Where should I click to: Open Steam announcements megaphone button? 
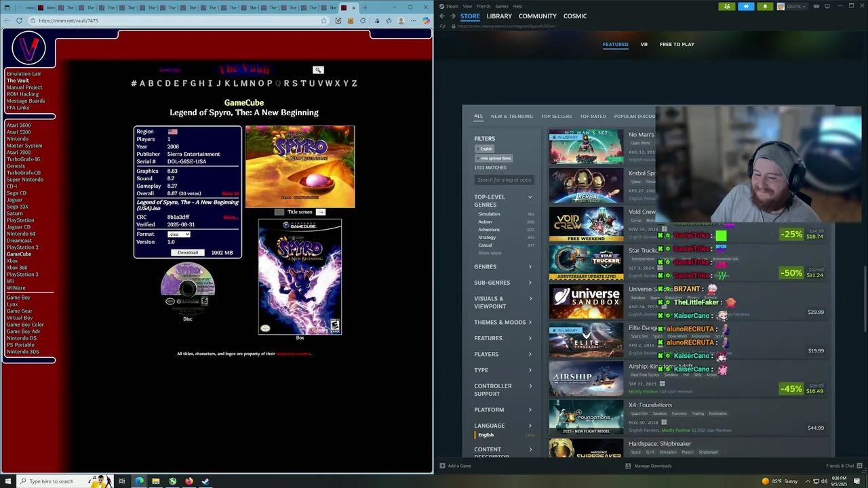[746, 6]
